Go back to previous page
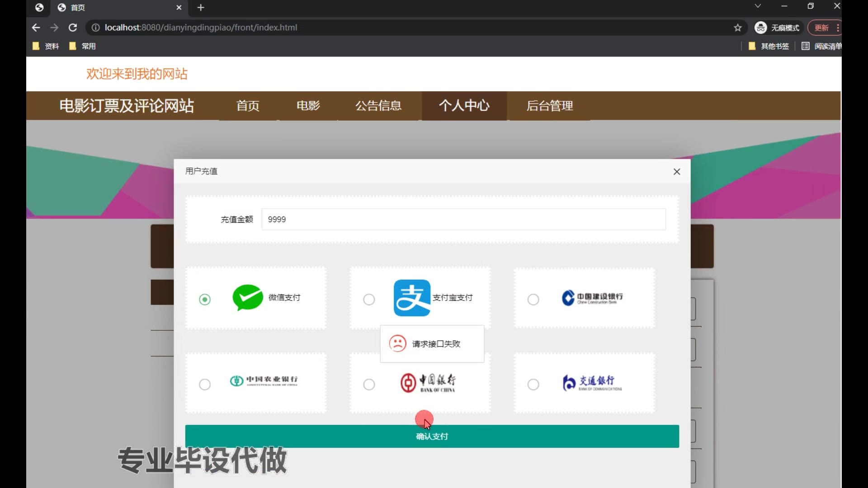 pyautogui.click(x=36, y=28)
